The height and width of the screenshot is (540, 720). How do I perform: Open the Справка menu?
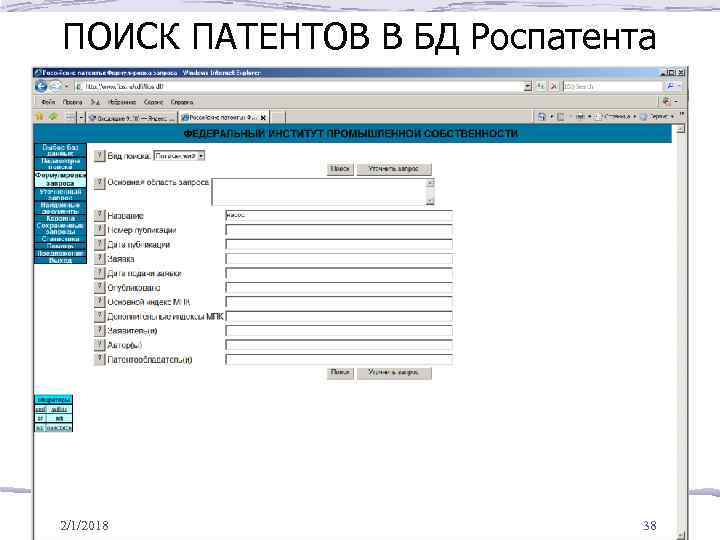[182, 102]
